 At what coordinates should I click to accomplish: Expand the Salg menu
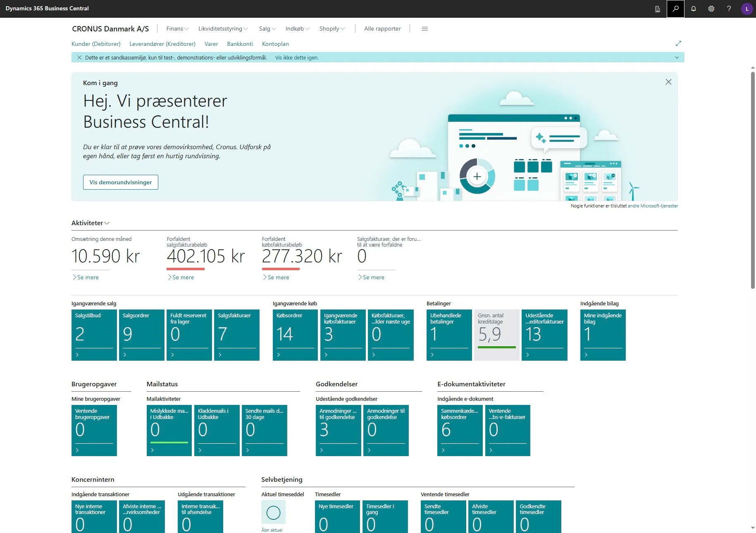pos(267,29)
